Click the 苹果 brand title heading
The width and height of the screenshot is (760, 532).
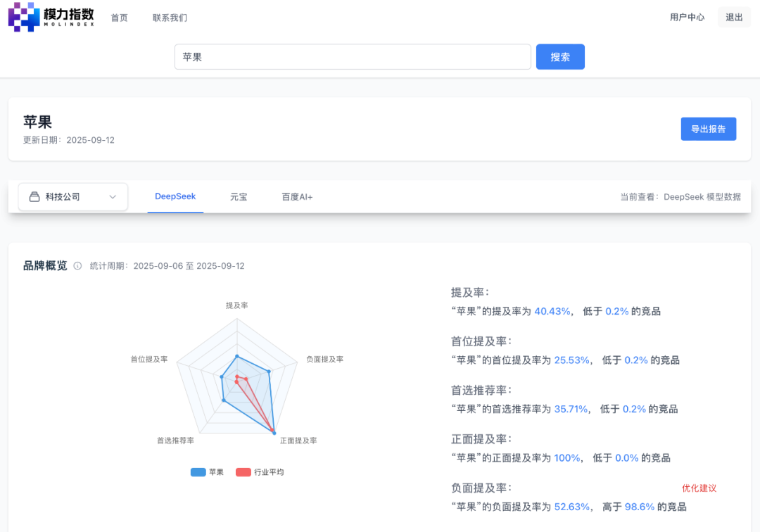pyautogui.click(x=37, y=122)
